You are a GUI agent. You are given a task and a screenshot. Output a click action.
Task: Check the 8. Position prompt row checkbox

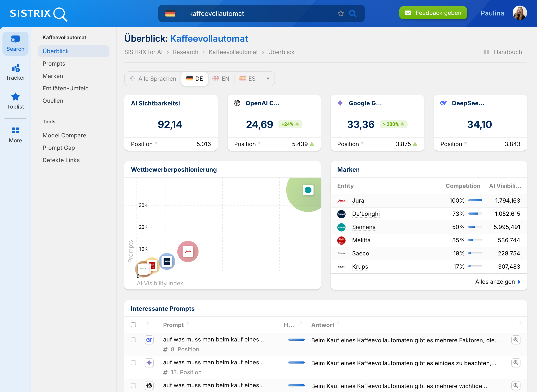(x=133, y=340)
